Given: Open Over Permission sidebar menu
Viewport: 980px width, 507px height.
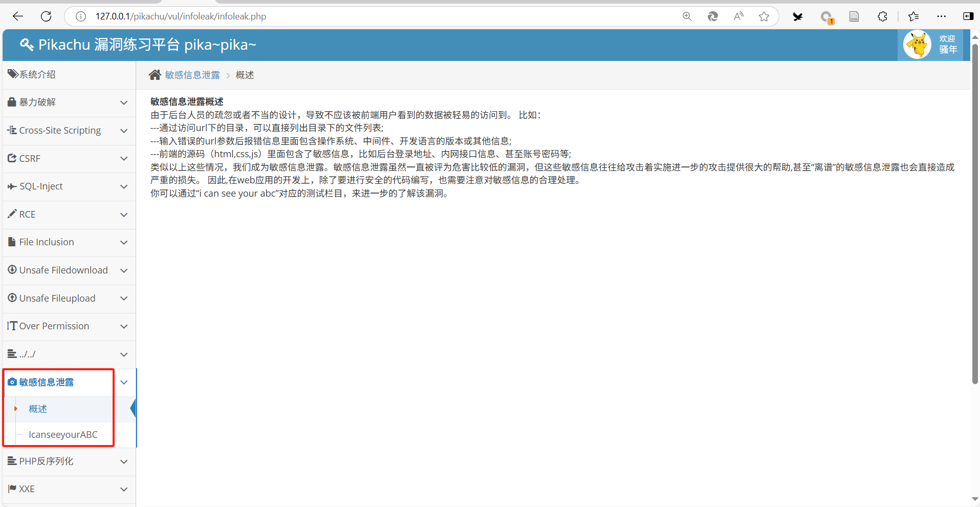Looking at the screenshot, I should click(x=69, y=326).
